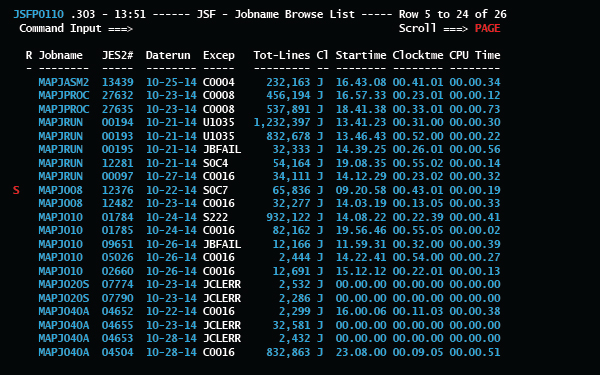
Task: Click JES2 number 00097
Action: pyautogui.click(x=117, y=176)
